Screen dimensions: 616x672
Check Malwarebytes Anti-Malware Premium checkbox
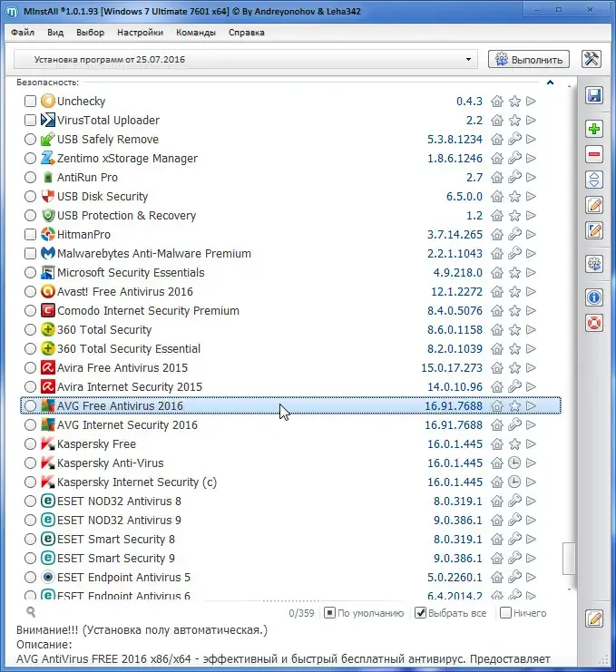point(30,254)
